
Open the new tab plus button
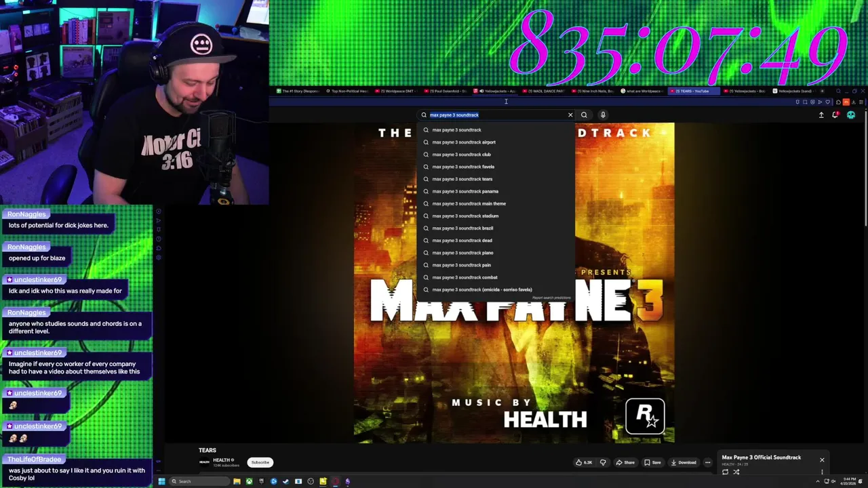pos(823,91)
